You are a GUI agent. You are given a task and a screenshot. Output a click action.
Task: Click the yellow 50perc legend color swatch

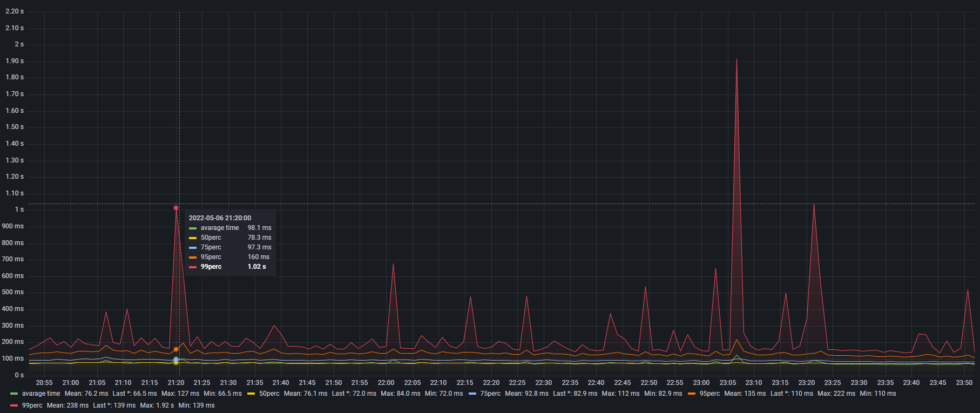pyautogui.click(x=251, y=394)
